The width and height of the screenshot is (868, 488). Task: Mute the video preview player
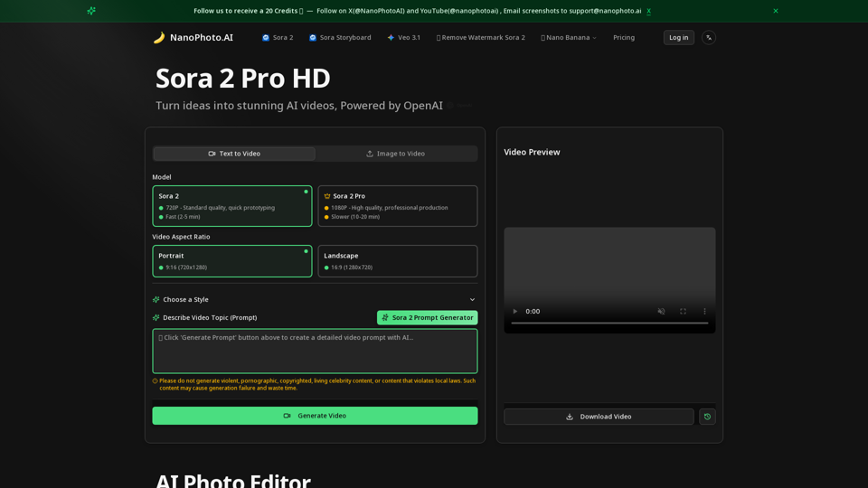click(x=661, y=312)
